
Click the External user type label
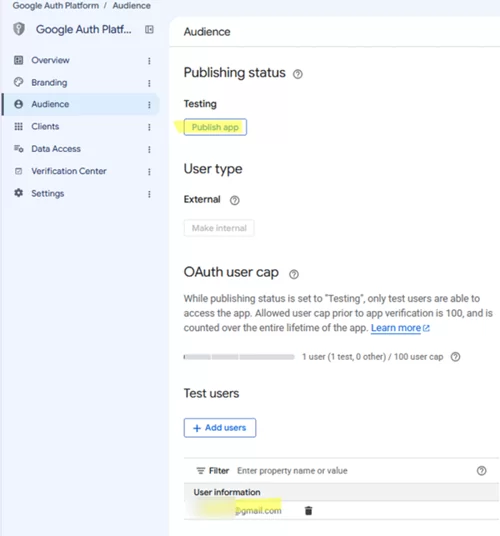[x=202, y=199]
